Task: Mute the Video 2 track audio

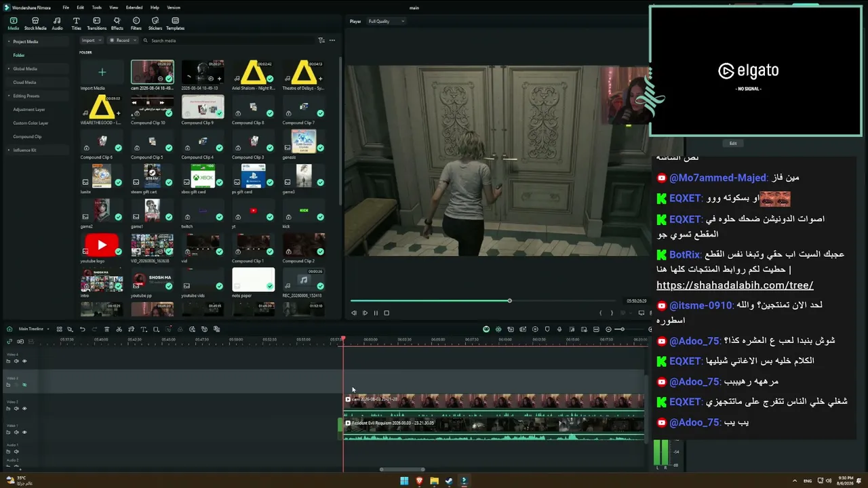Action: click(16, 409)
